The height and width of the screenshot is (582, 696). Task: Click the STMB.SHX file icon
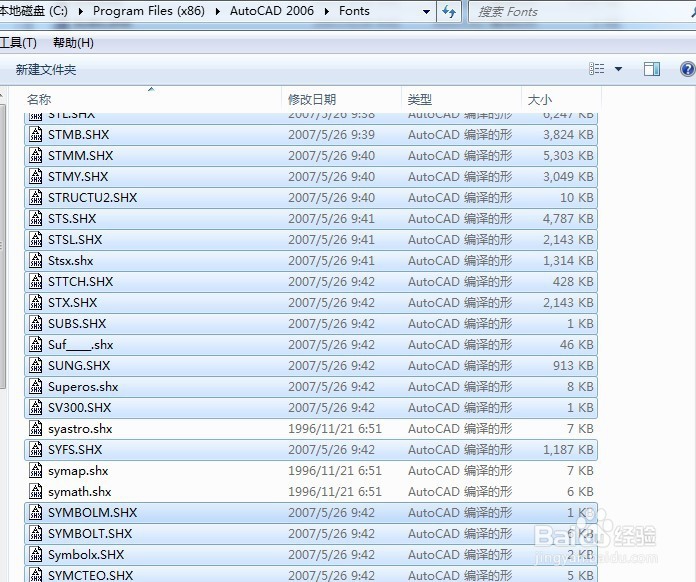pos(36,135)
